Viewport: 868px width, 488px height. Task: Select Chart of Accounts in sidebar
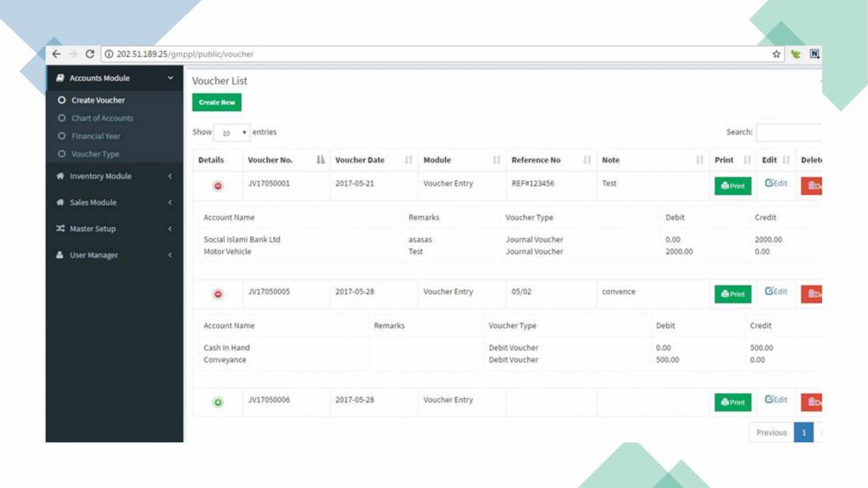click(102, 119)
